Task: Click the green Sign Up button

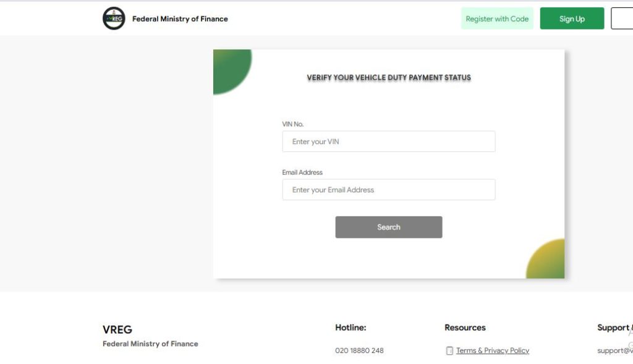Action: point(572,19)
